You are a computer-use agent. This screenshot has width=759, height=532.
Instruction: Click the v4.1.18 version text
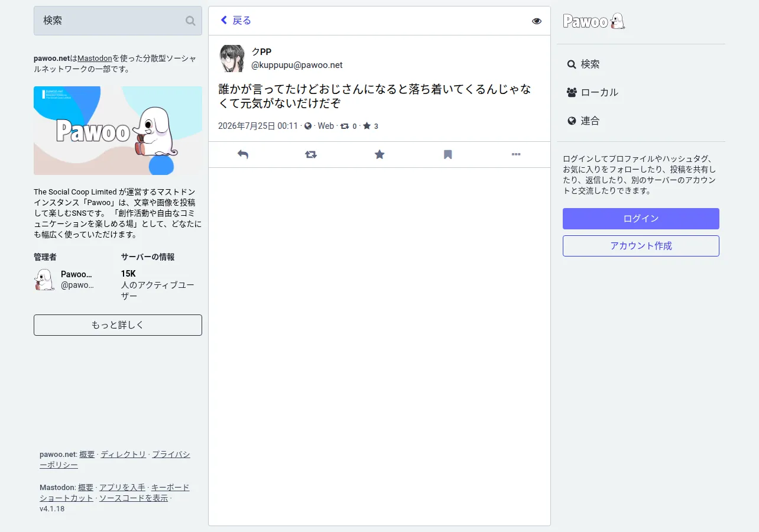click(52, 509)
